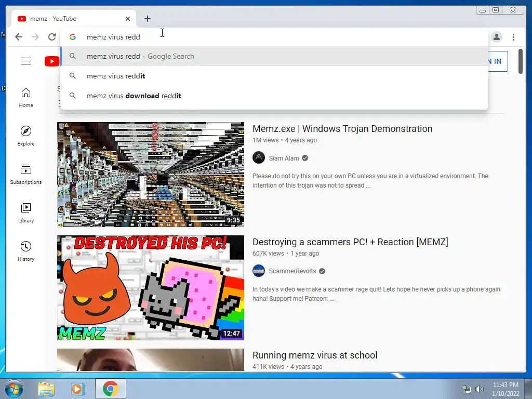Open Subscriptions in YouTube sidebar
This screenshot has height=399, width=532.
26,175
